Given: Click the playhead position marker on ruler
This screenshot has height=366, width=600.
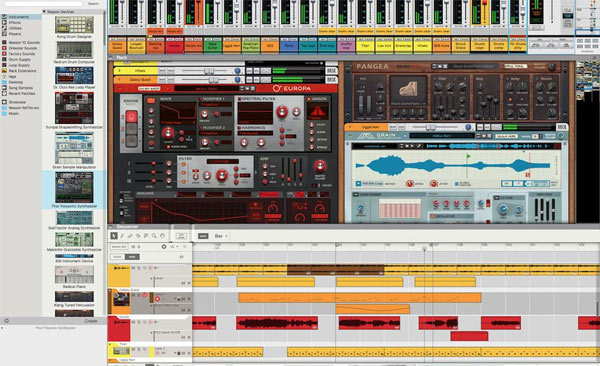Looking at the screenshot, I should pos(424,248).
